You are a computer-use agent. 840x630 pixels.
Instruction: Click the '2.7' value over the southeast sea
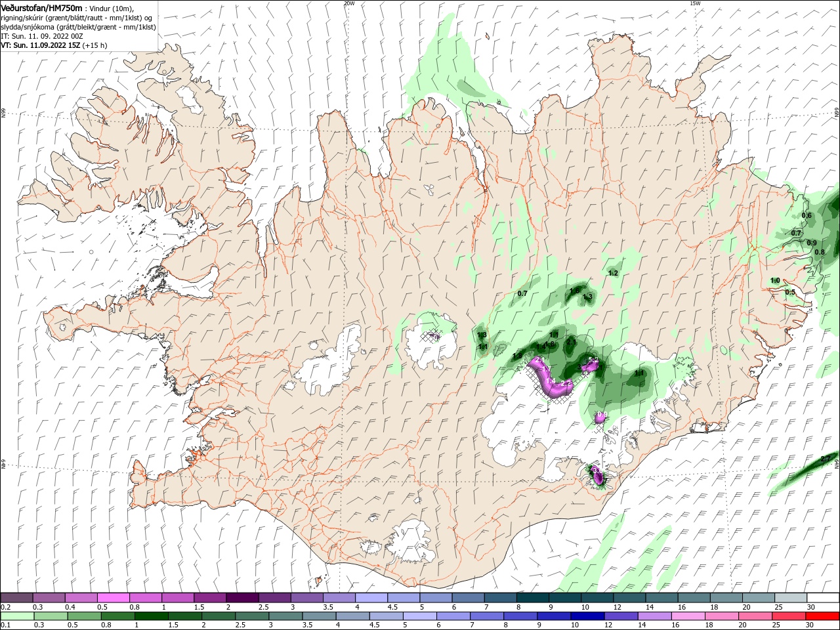click(826, 458)
